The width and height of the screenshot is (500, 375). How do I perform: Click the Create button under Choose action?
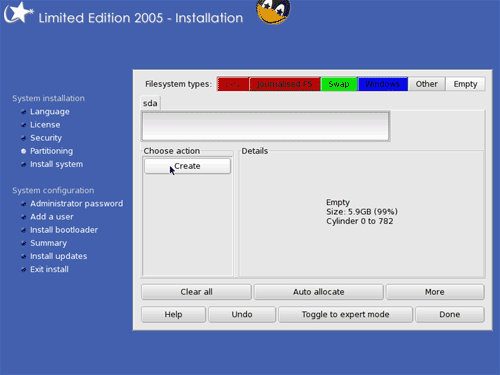pos(187,166)
